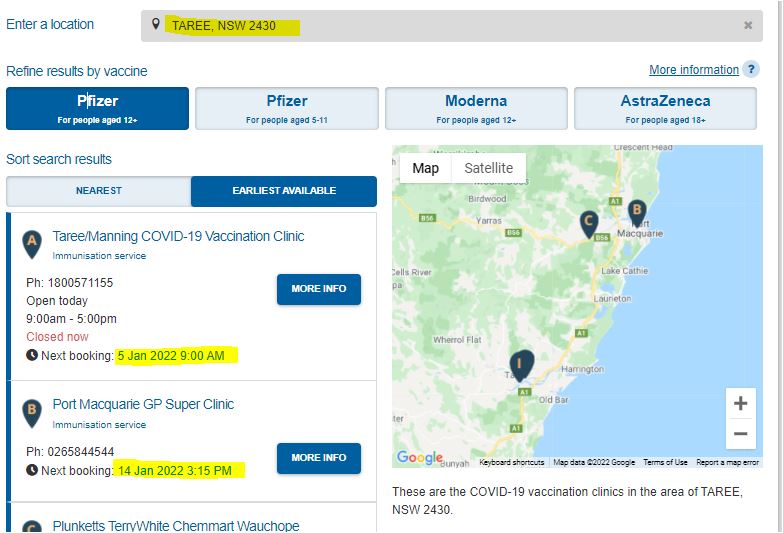Viewport: 783px width, 533px height.
Task: Click the TAREE, NSW 2430 location input
Action: (451, 25)
